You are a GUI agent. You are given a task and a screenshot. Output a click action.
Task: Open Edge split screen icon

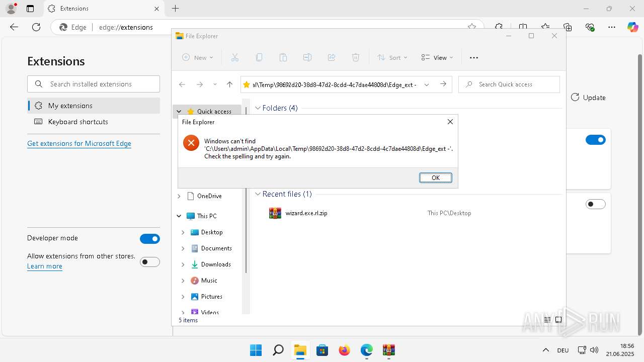tap(523, 27)
